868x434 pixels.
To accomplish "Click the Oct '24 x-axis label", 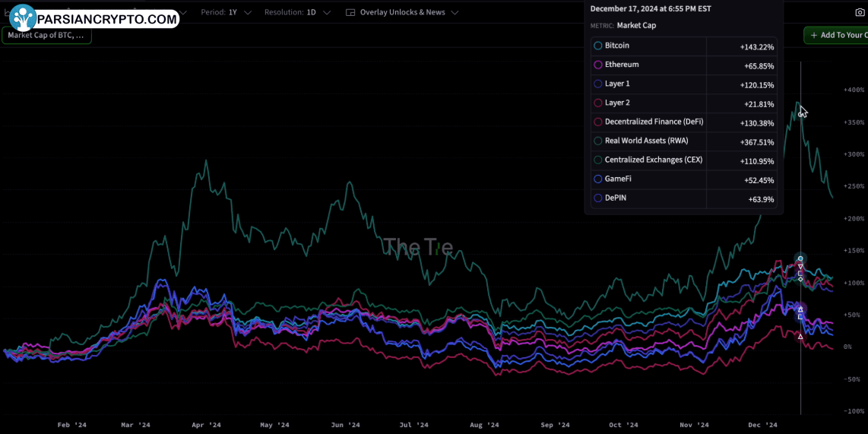I will (x=623, y=425).
